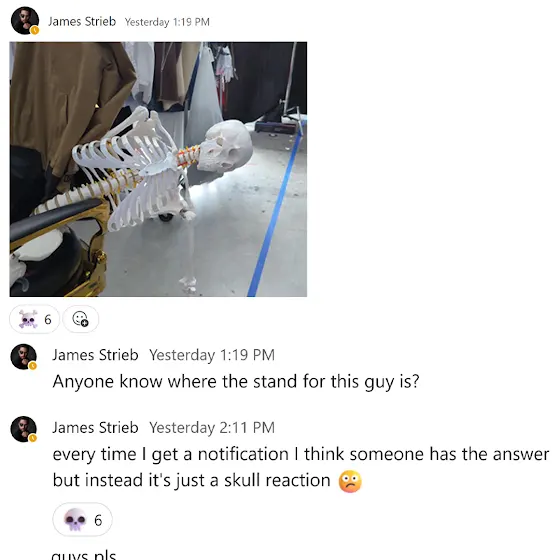Screen dimensions: 560x560
Task: Click James Strieb name above the photo
Action: pyautogui.click(x=82, y=21)
